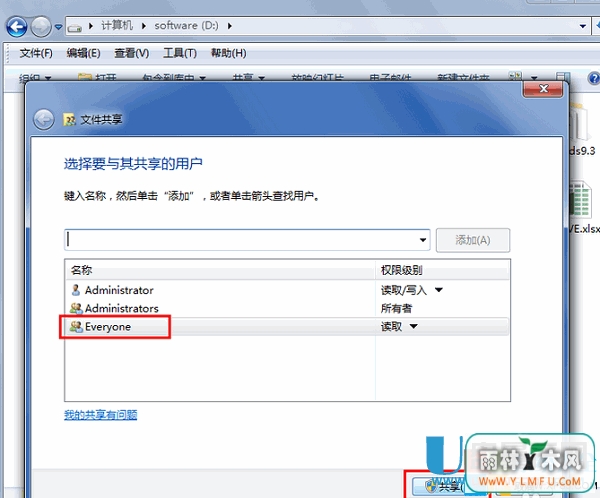Viewport: 600px width, 498px height.
Task: Click 计算机 in the address path
Action: [117, 26]
